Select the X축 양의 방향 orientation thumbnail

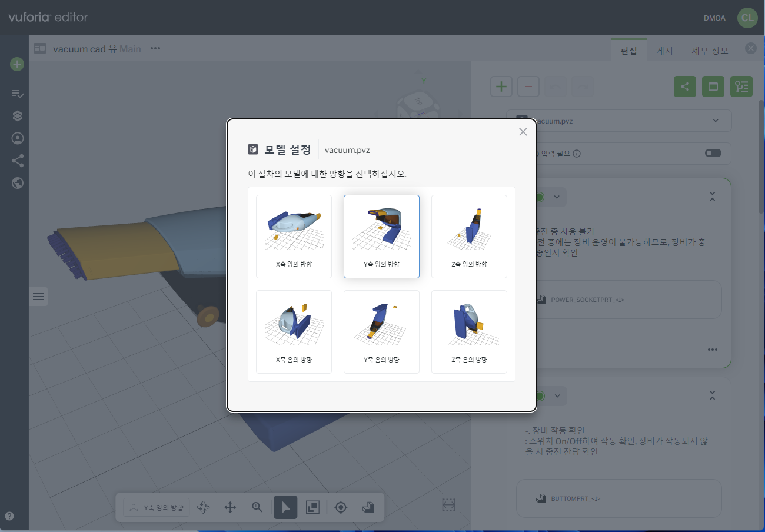294,236
